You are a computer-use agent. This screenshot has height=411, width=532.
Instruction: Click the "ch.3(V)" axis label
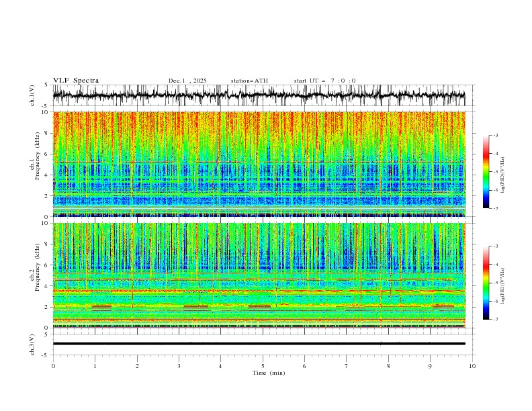click(32, 345)
